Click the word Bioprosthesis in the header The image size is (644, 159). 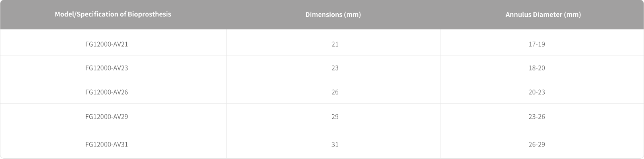149,14
